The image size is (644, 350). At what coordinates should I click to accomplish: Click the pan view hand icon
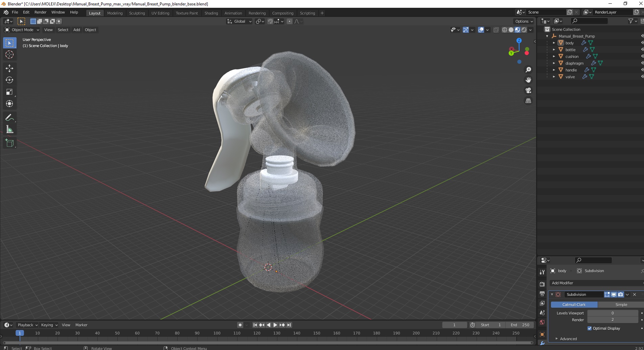tap(528, 80)
